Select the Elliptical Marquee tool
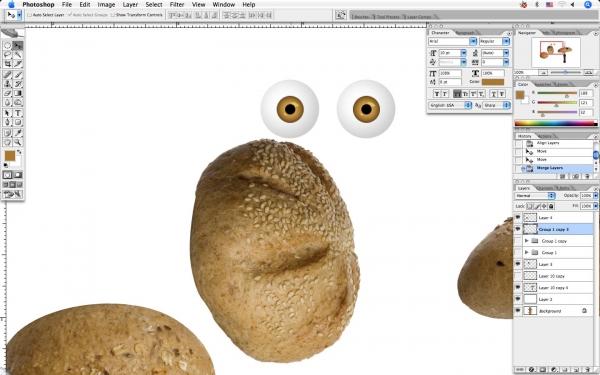 7,46
